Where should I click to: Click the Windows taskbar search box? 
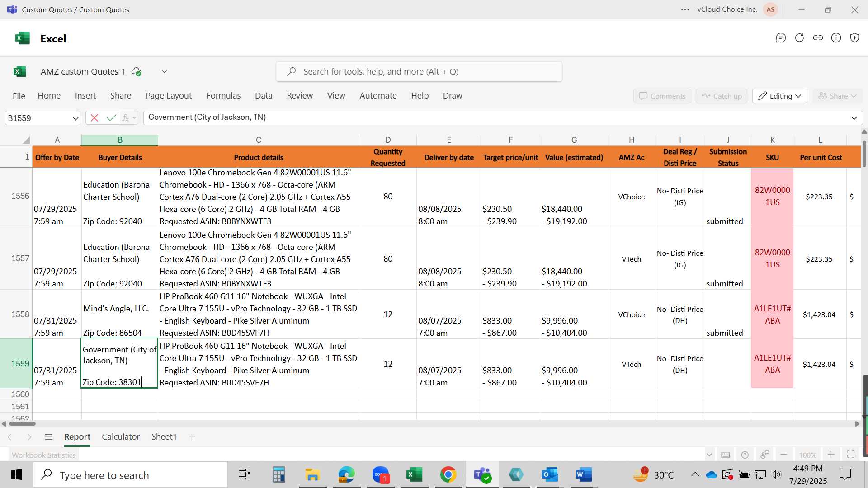click(x=130, y=475)
